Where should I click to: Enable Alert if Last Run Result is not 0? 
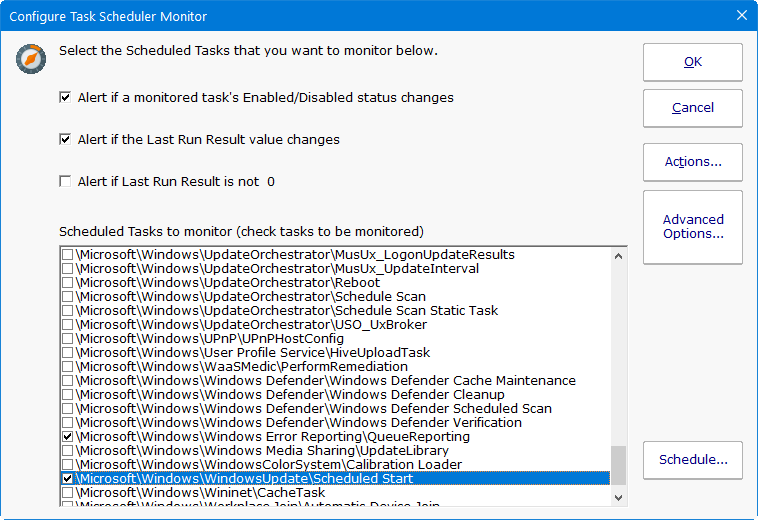66,182
